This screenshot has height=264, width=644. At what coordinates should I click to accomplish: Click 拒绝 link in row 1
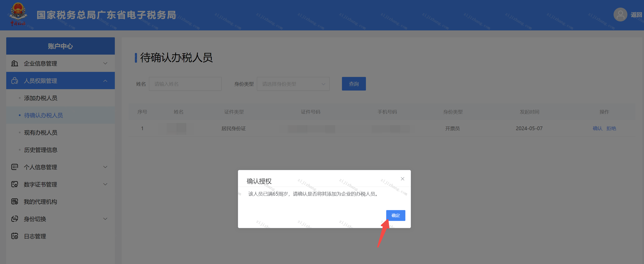point(611,128)
